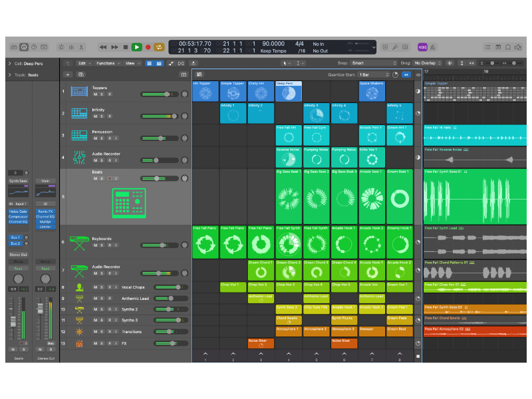532x399 pixels.
Task: Open the Drag No Overlap dropdown
Action: [427, 63]
